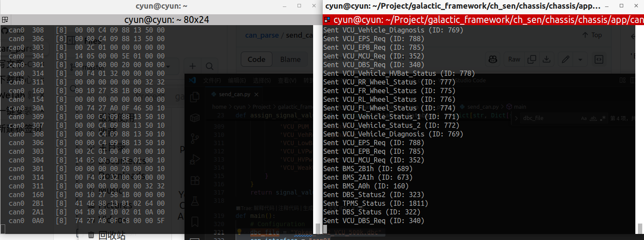Click Sent DBS_Status2 (ID: 323) terminal line
Image resolution: width=644 pixels, height=240 pixels.
[x=374, y=195]
